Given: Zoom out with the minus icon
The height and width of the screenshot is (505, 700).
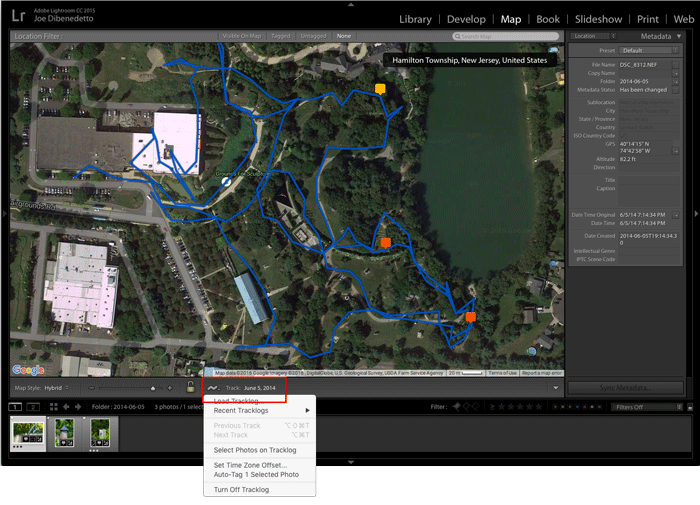Looking at the screenshot, I should [x=92, y=388].
